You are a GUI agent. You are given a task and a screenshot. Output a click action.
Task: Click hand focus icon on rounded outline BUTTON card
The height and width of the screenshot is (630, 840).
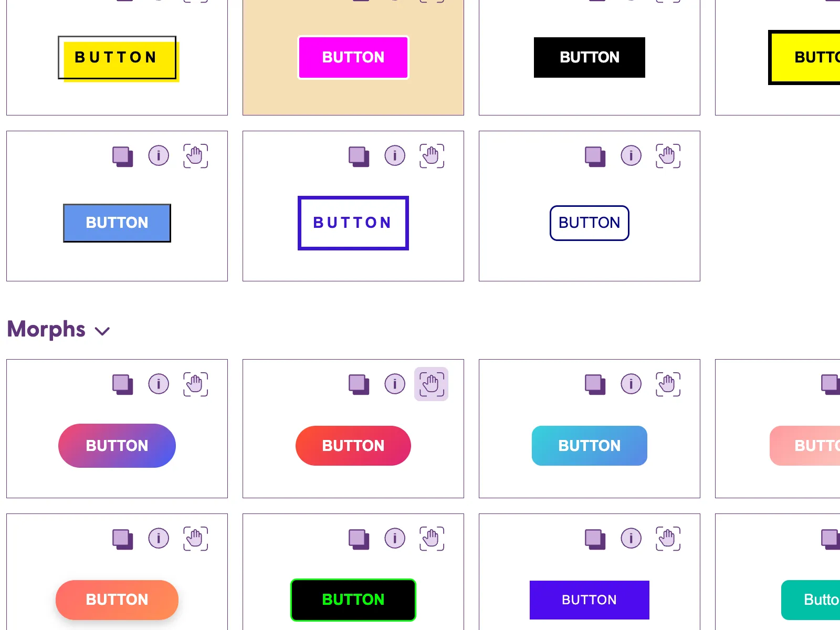coord(668,156)
